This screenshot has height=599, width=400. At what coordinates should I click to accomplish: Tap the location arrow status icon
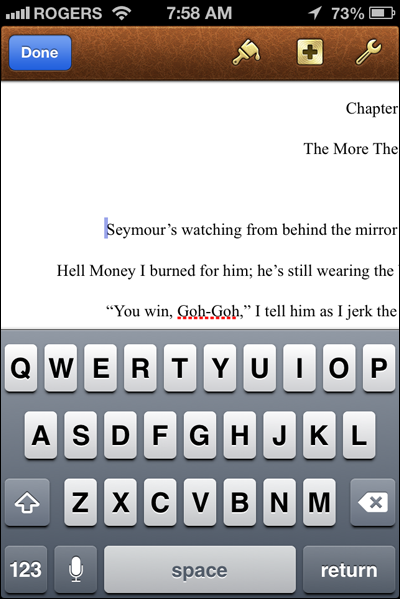(x=315, y=13)
